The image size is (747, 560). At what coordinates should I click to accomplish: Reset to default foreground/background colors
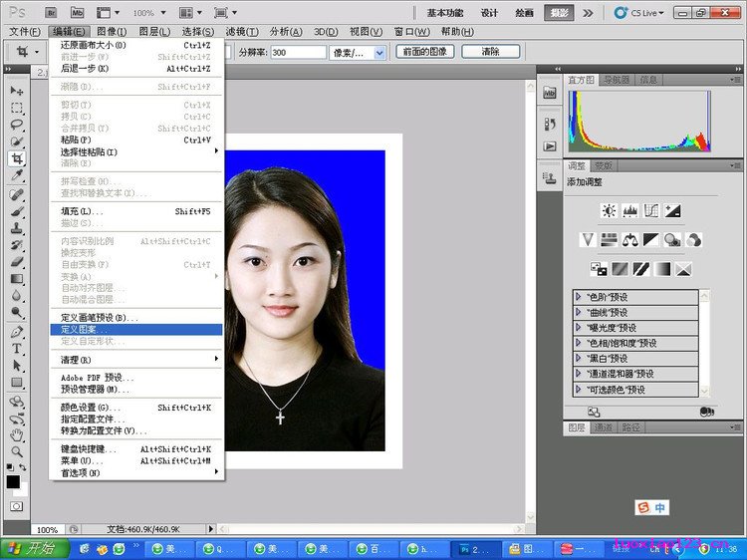point(9,468)
